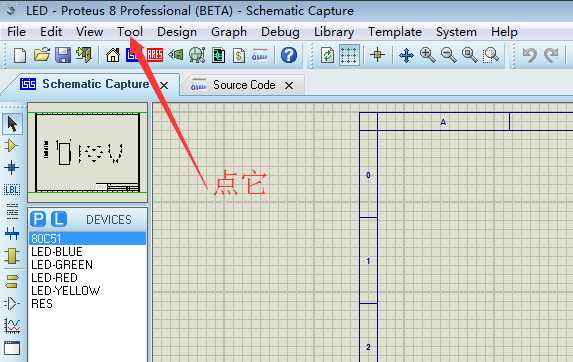The width and height of the screenshot is (573, 362).
Task: Activate Subcircuit Mode tool
Action: point(12,256)
